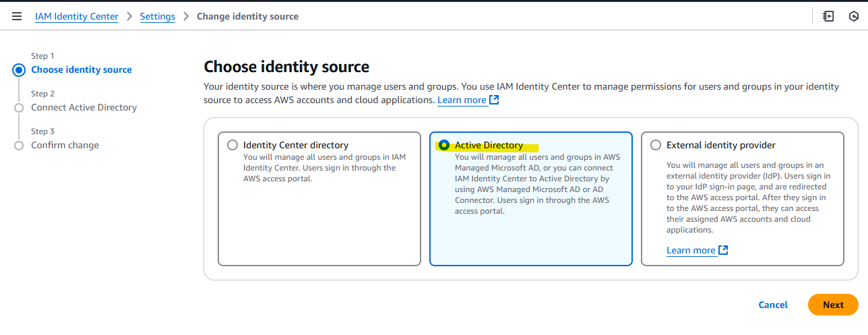868x335 pixels.
Task: Click the Identity Center directory label
Action: [x=296, y=145]
